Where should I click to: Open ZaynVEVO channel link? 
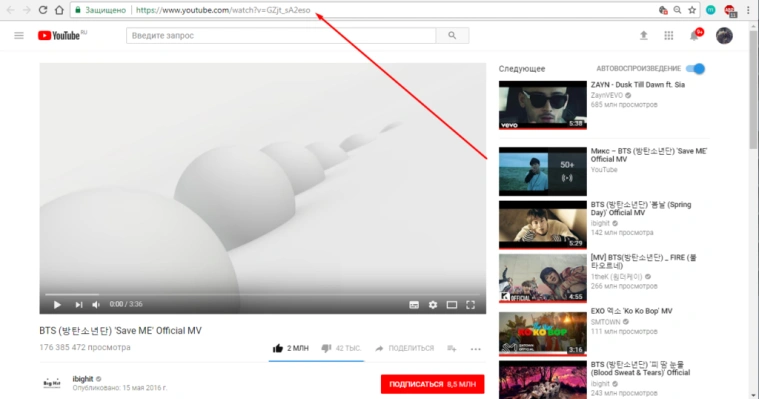click(607, 95)
